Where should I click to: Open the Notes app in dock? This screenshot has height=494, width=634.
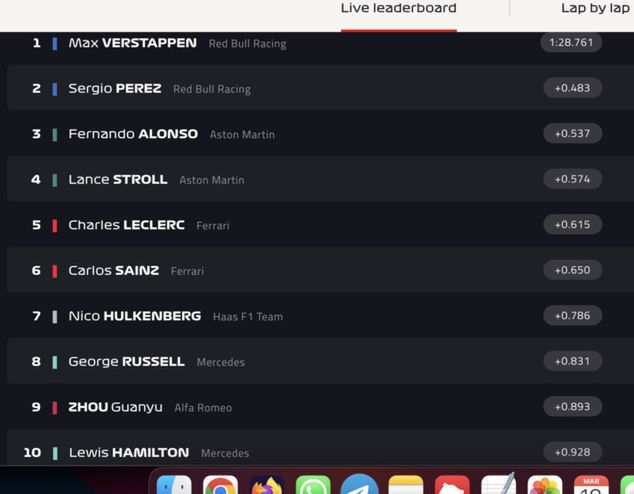point(406,485)
